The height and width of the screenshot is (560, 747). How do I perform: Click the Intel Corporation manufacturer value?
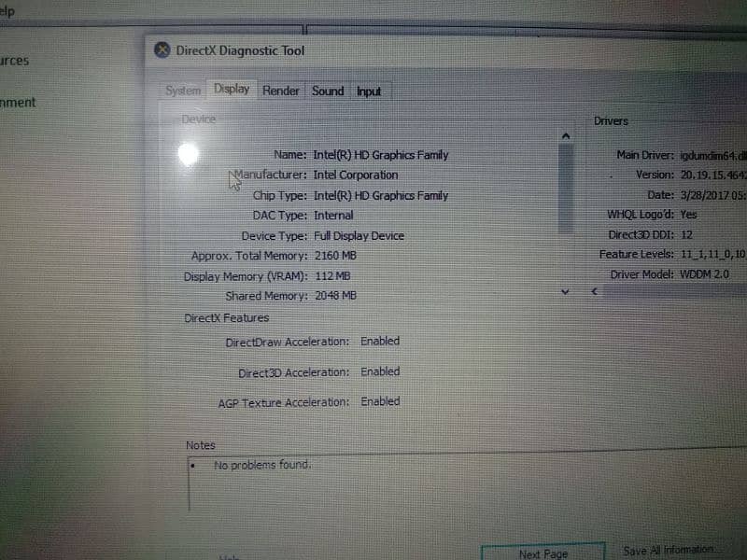(x=355, y=175)
